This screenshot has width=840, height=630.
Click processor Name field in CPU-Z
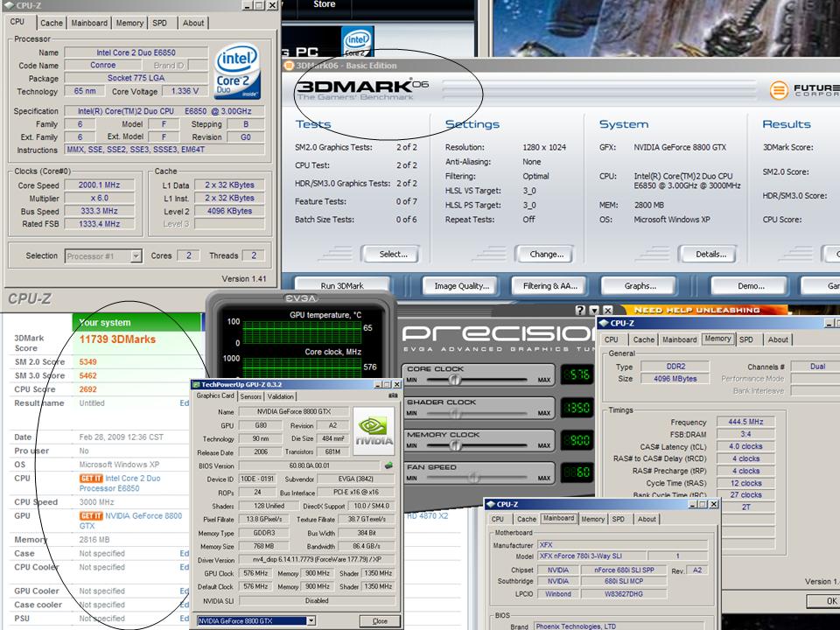pos(136,52)
